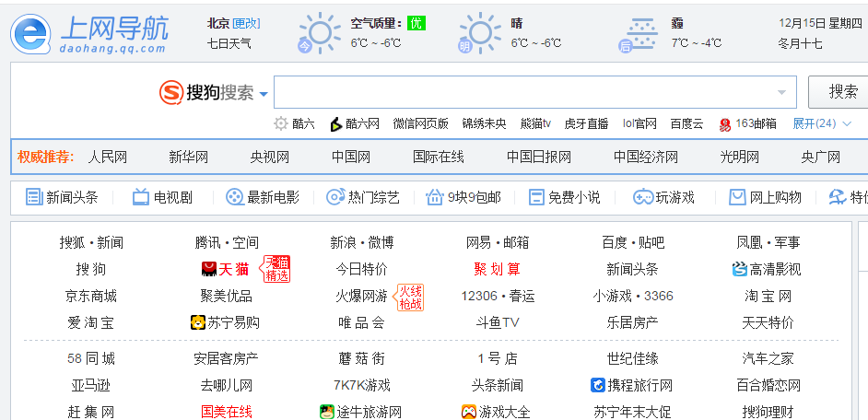Change the city via 更改 link
Screen dimensions: 868x420
tap(246, 23)
